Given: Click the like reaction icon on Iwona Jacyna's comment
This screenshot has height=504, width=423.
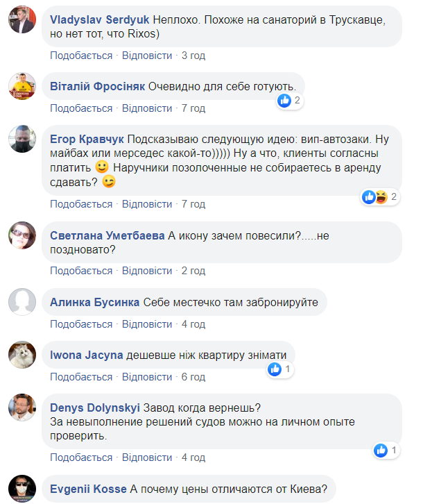Looking at the screenshot, I should 275,369.
